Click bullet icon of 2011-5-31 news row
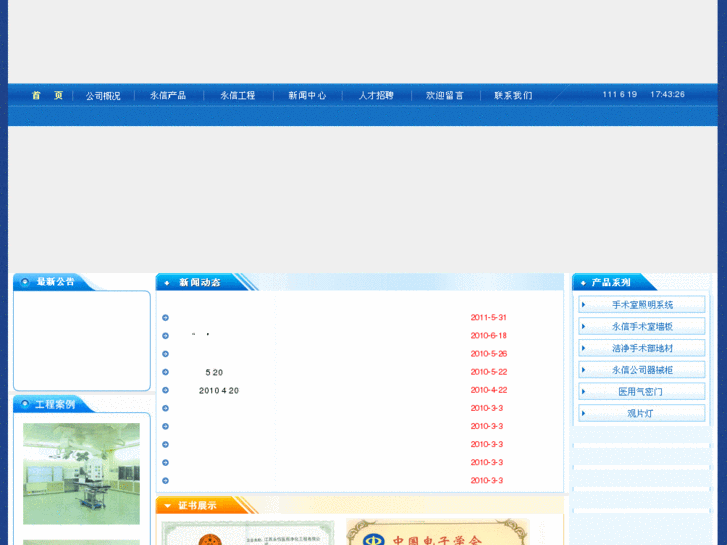 point(166,318)
